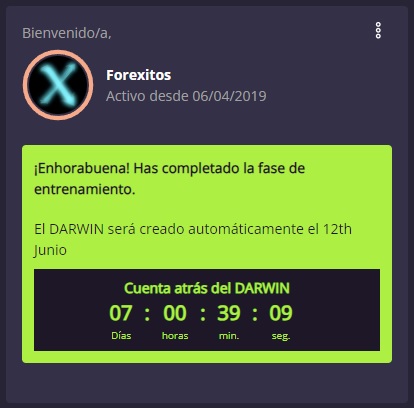This screenshot has width=414, height=408.
Task: Click the green notification banner
Action: tap(207, 254)
